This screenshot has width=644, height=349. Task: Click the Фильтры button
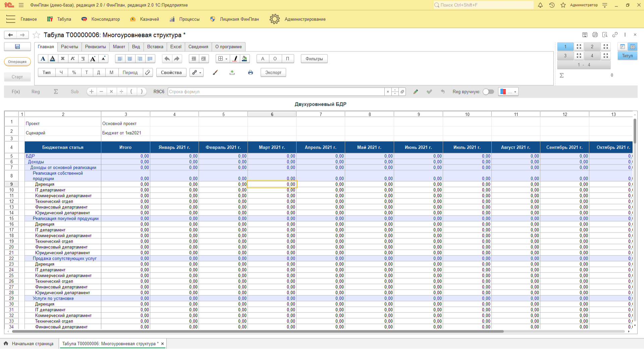click(314, 59)
